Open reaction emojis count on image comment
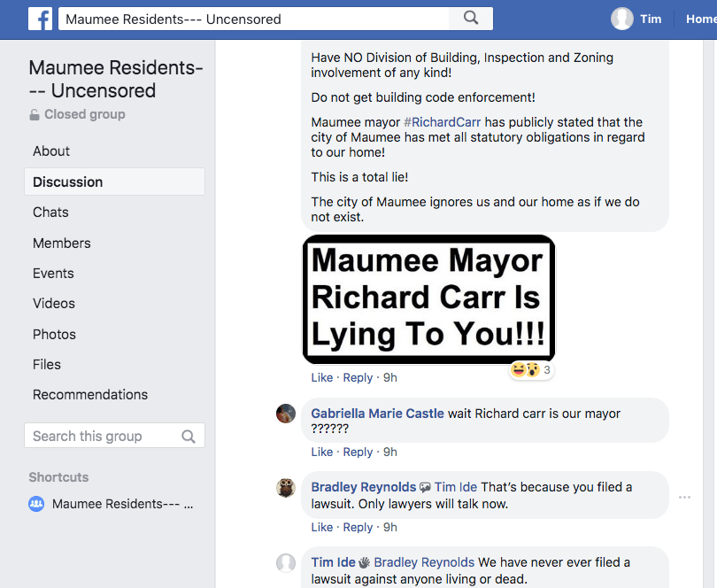The image size is (717, 588). [x=531, y=370]
